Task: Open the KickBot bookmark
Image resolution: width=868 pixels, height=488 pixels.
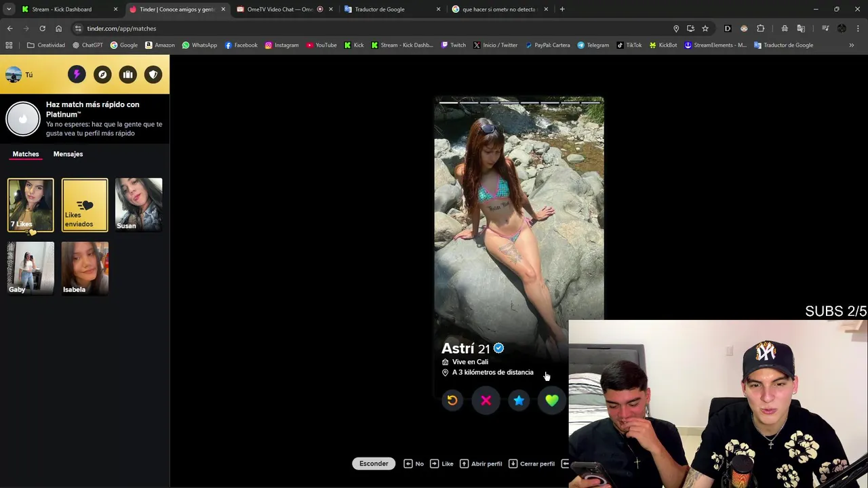Action: coord(663,45)
